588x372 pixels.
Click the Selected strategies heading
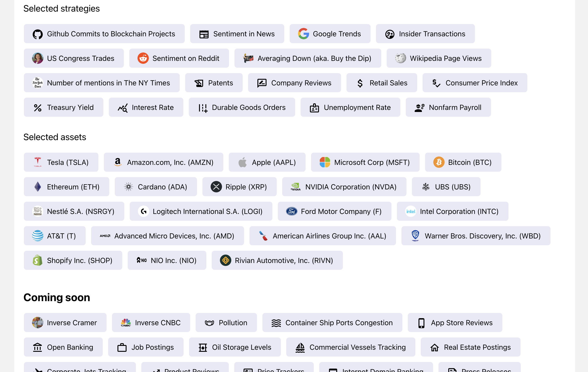point(62,9)
